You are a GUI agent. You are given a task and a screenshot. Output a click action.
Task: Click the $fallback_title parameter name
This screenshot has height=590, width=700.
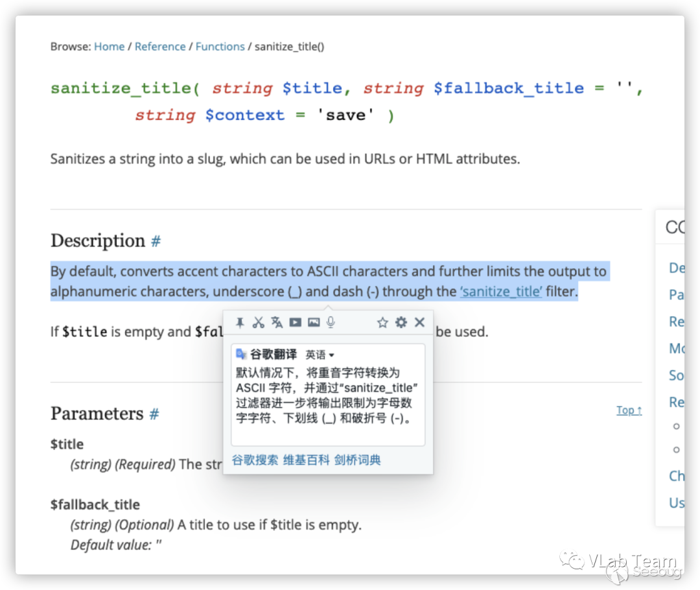coord(95,504)
